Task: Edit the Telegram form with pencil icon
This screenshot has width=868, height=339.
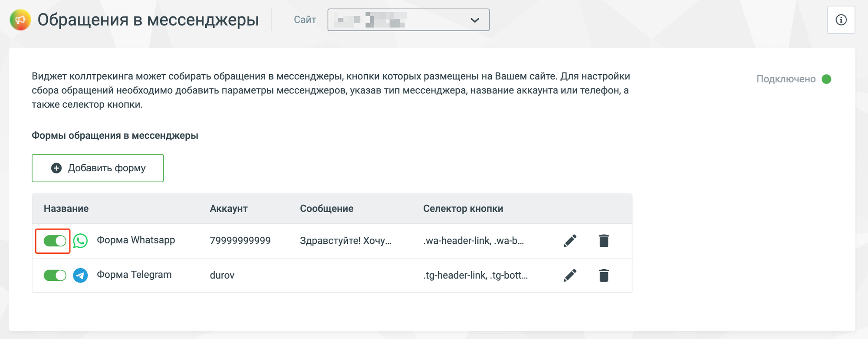Action: (570, 275)
